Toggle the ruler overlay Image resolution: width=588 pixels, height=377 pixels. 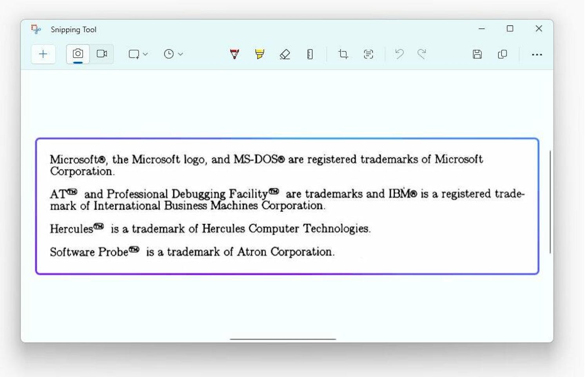point(310,54)
